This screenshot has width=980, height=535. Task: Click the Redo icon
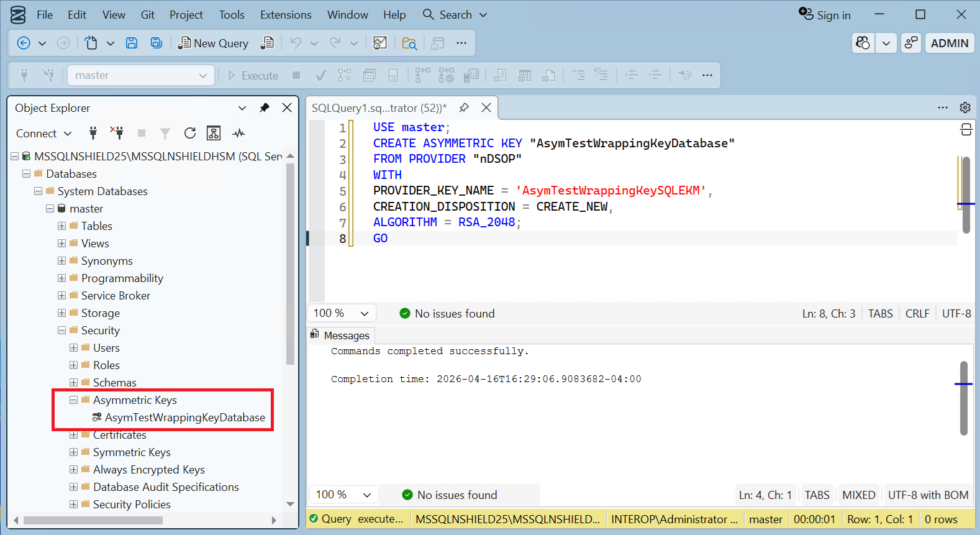click(x=335, y=43)
